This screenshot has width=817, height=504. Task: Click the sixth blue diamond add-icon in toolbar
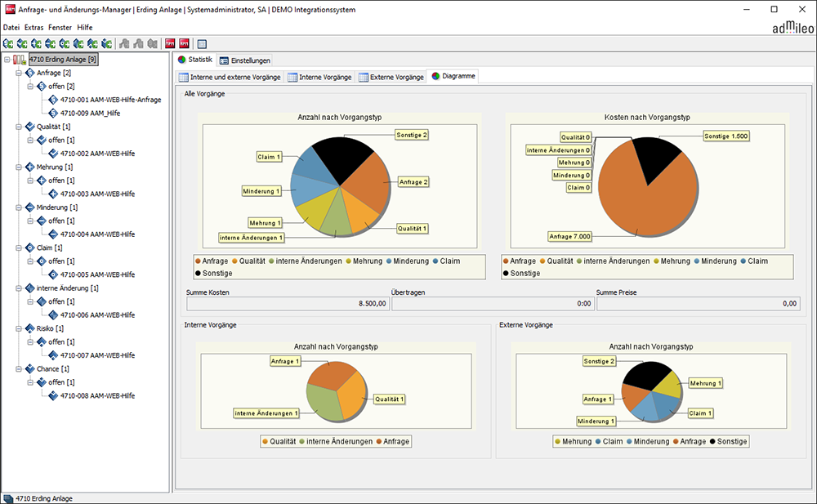pos(78,44)
